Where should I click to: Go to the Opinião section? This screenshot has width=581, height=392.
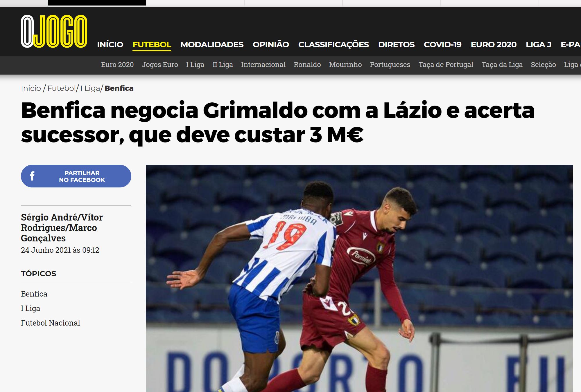point(271,44)
